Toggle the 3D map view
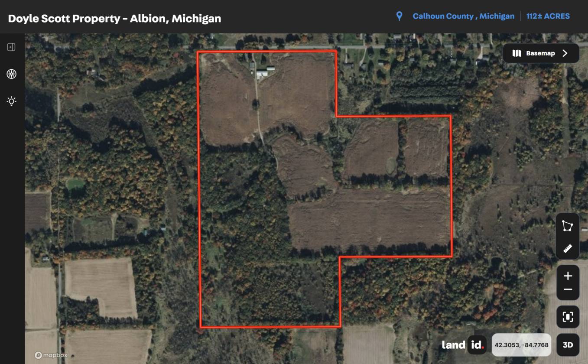 (568, 345)
